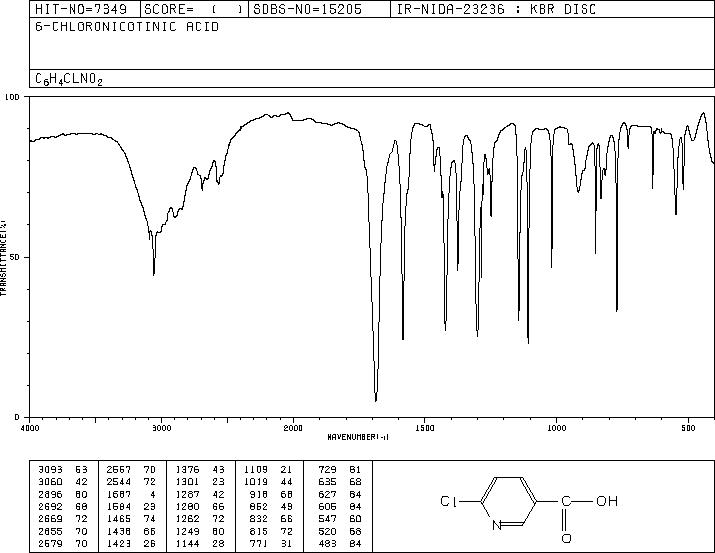Click the Cl atom in the structure
Screen dimensions: 715x553
click(x=448, y=501)
